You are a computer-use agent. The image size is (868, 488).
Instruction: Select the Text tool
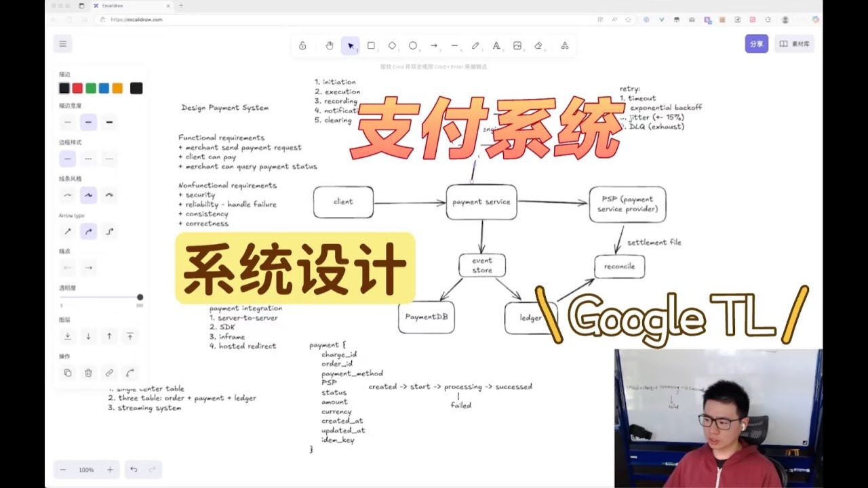(x=496, y=45)
